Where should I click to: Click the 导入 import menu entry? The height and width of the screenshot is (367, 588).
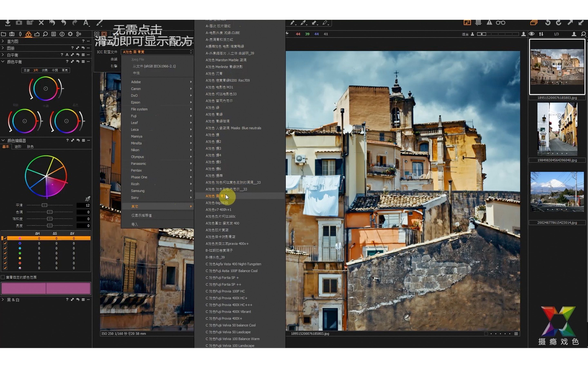tap(135, 224)
